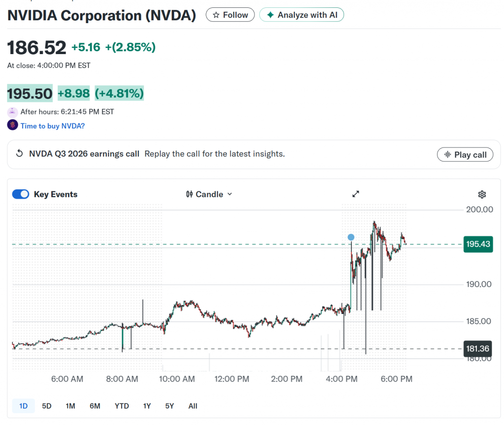Follow NVIDIA Corporation stock
Screen dimensions: 504x426
tap(230, 15)
